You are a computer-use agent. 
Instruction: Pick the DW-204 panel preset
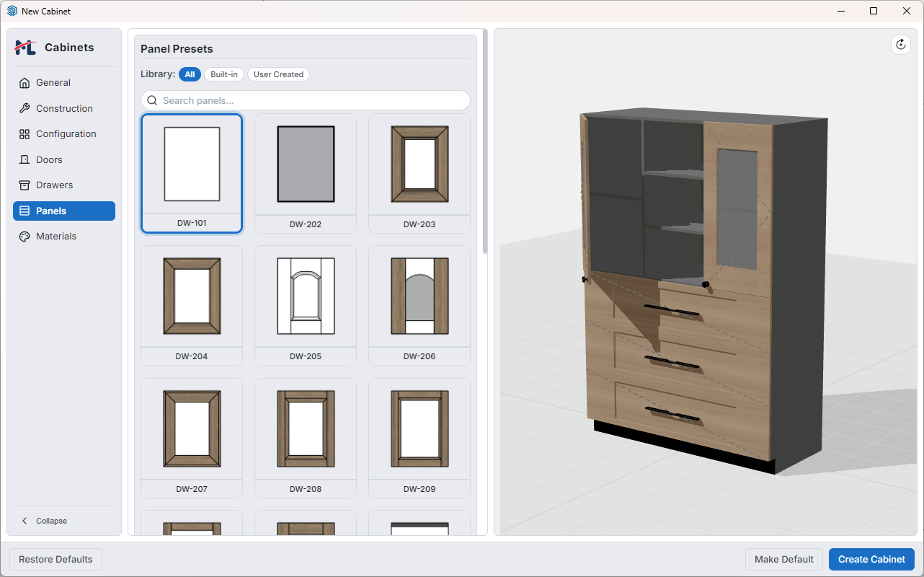click(192, 306)
